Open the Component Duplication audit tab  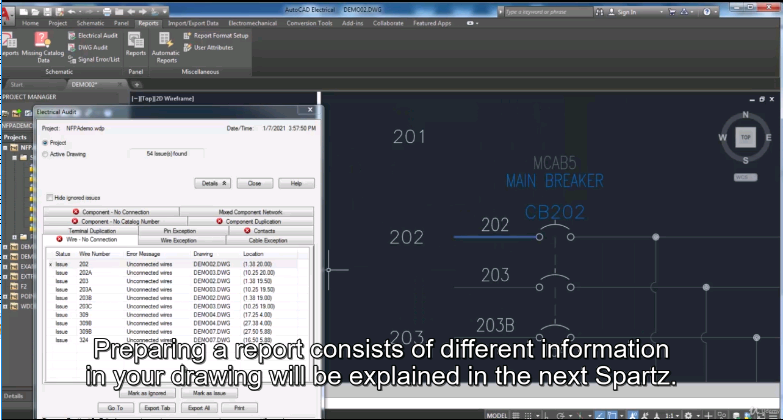click(250, 221)
